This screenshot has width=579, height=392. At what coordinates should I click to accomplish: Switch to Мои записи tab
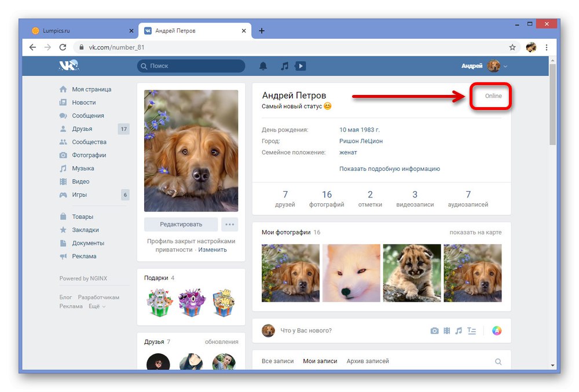coord(320,361)
